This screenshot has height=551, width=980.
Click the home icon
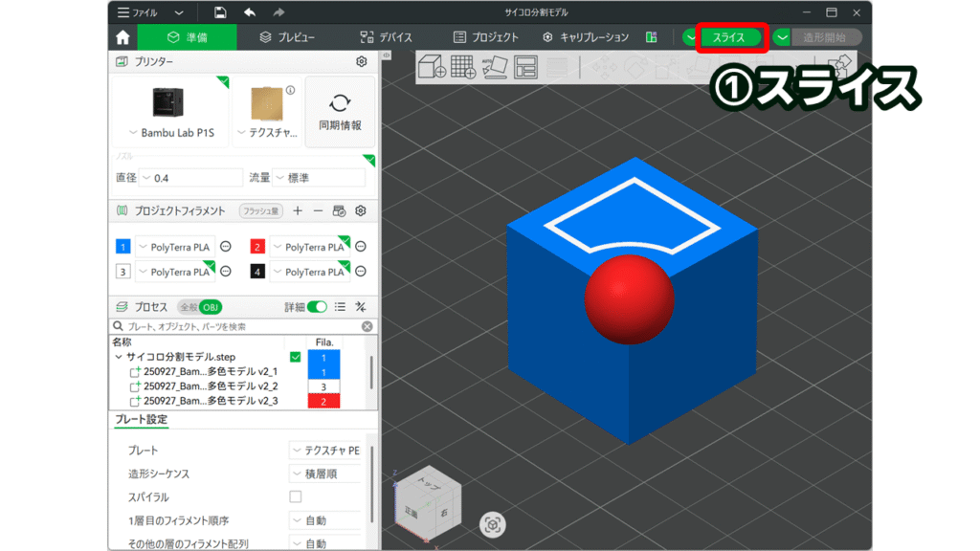(x=122, y=37)
